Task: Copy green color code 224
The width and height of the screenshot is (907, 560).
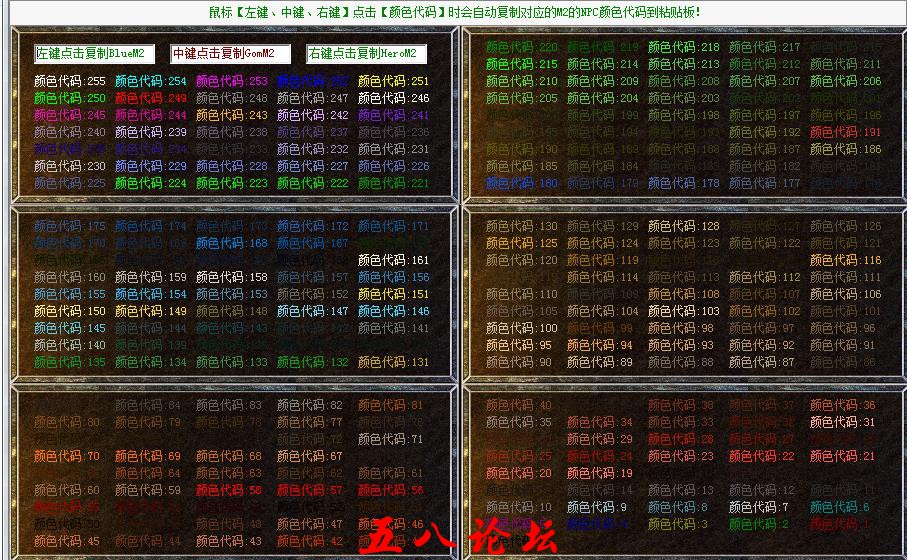Action: click(151, 183)
